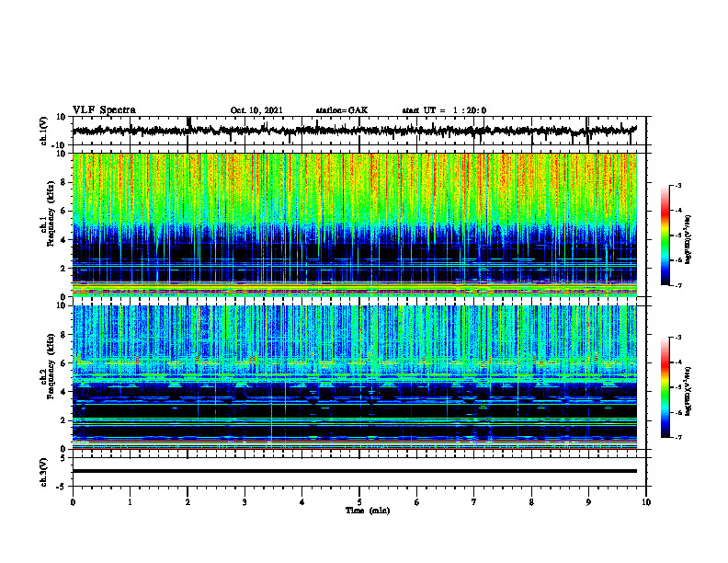This screenshot has height=563, width=728.
Task: Click the lower color bar beside ch.2
Action: [x=665, y=387]
